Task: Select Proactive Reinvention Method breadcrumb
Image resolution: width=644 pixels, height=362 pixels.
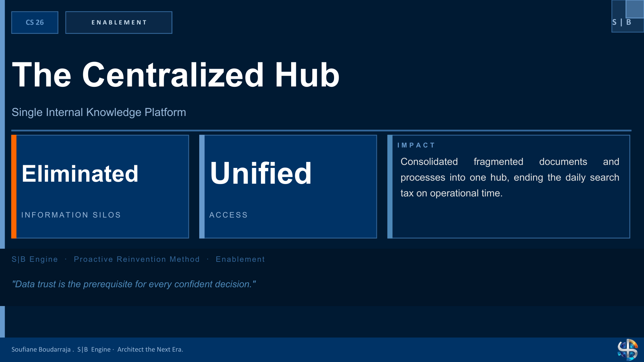Action: coord(137,259)
